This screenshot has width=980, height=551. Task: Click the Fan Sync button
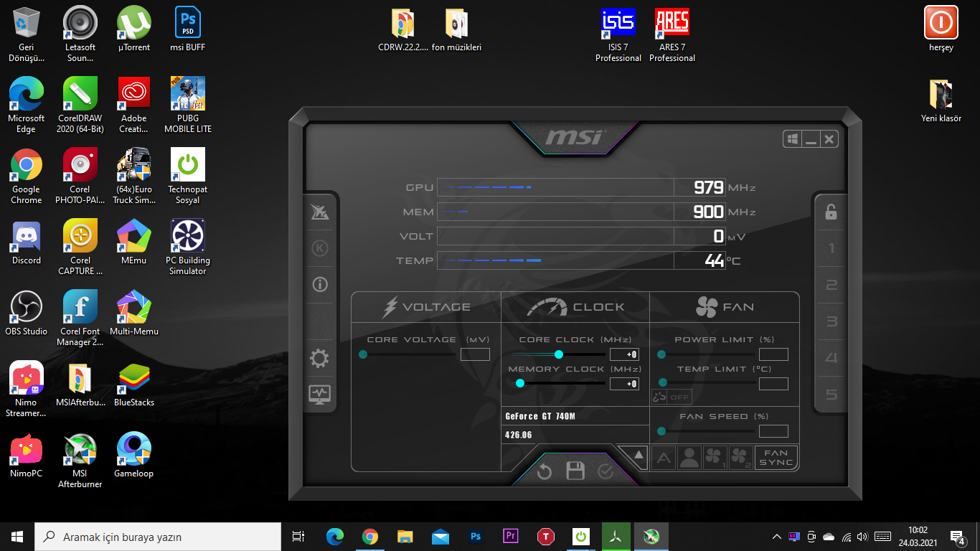click(776, 458)
